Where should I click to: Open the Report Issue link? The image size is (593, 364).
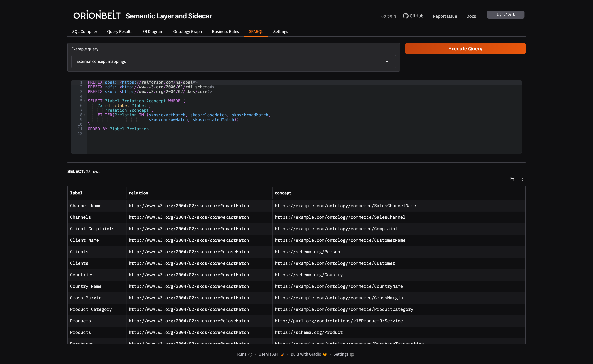pyautogui.click(x=445, y=16)
